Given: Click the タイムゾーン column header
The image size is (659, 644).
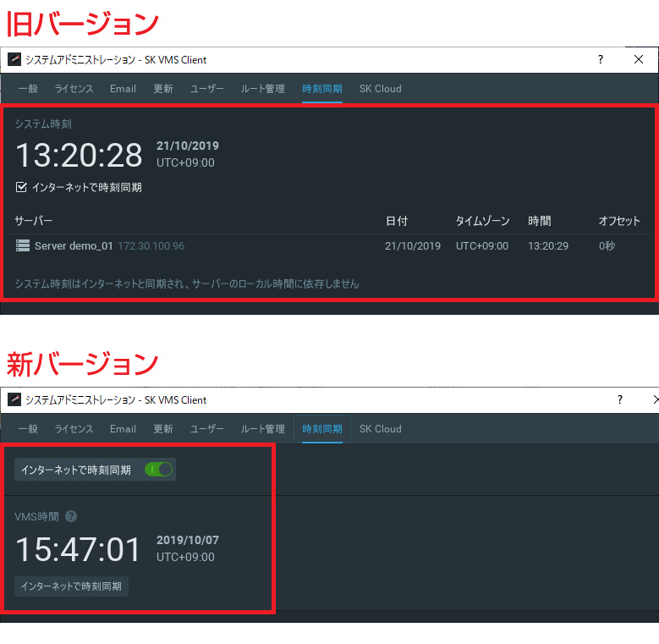Looking at the screenshot, I should pyautogui.click(x=482, y=220).
